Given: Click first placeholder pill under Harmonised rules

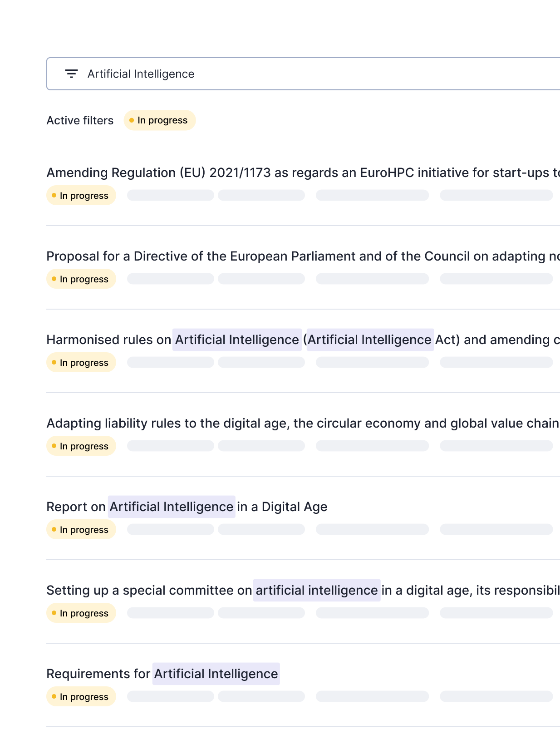Looking at the screenshot, I should click(171, 362).
